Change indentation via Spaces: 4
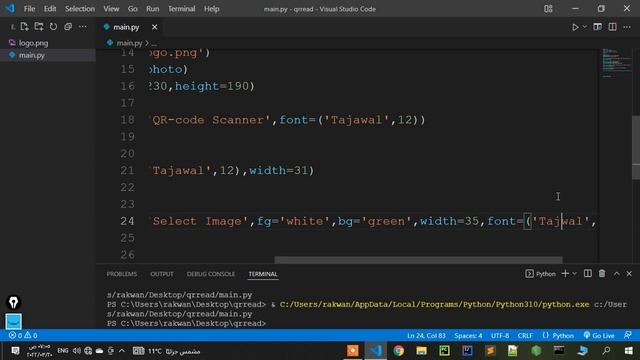Screen dimensions: 640x360 pos(468,336)
